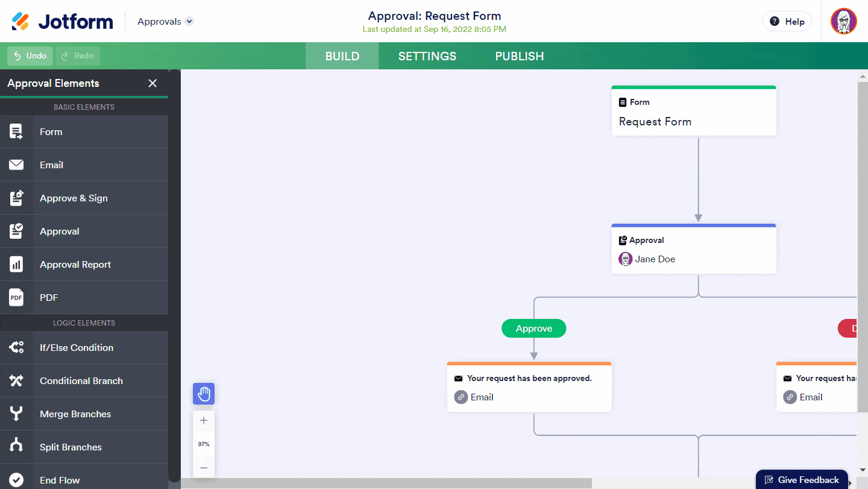Image resolution: width=868 pixels, height=489 pixels.
Task: Pick the Merge Branches icon
Action: click(16, 414)
